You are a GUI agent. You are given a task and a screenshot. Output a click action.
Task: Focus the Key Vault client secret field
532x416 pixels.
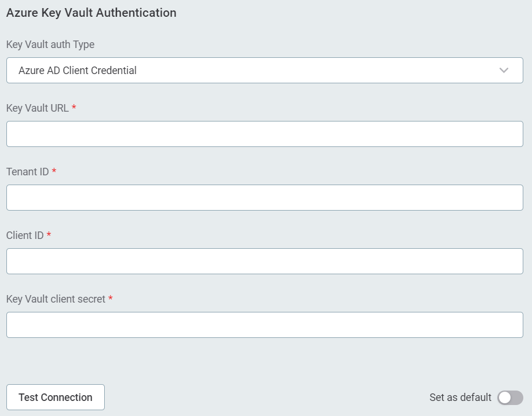tap(265, 325)
